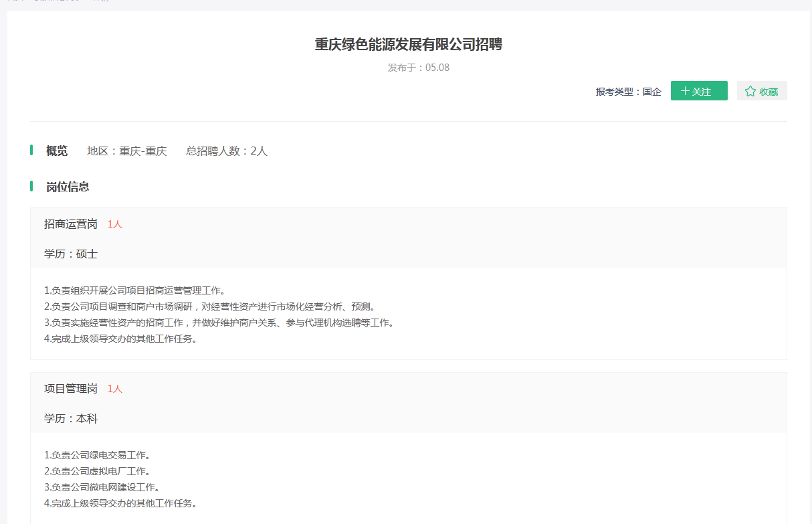Click the 招商运营岗 position title
812x524 pixels.
(x=71, y=224)
